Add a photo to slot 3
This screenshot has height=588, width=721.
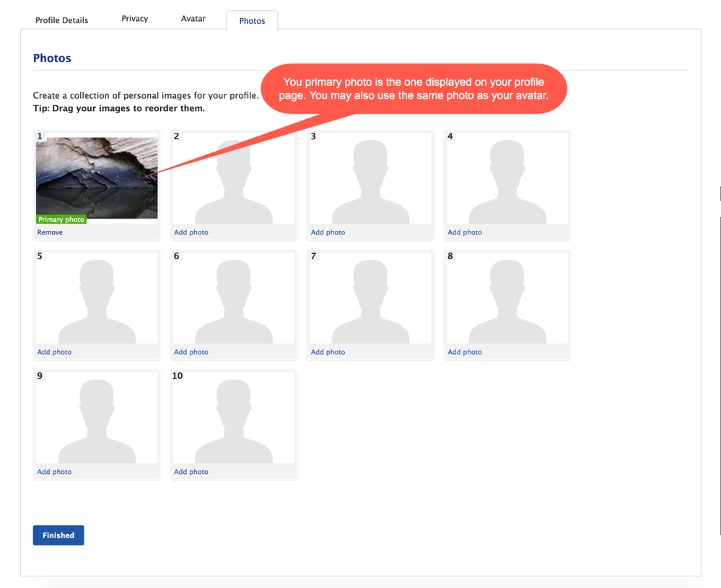tap(328, 232)
